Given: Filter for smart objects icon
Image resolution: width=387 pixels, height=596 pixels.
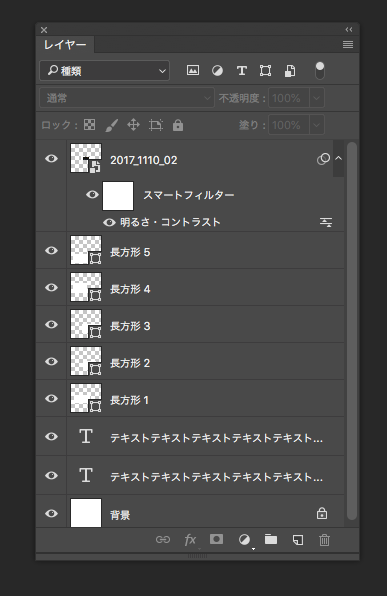Looking at the screenshot, I should tap(290, 71).
